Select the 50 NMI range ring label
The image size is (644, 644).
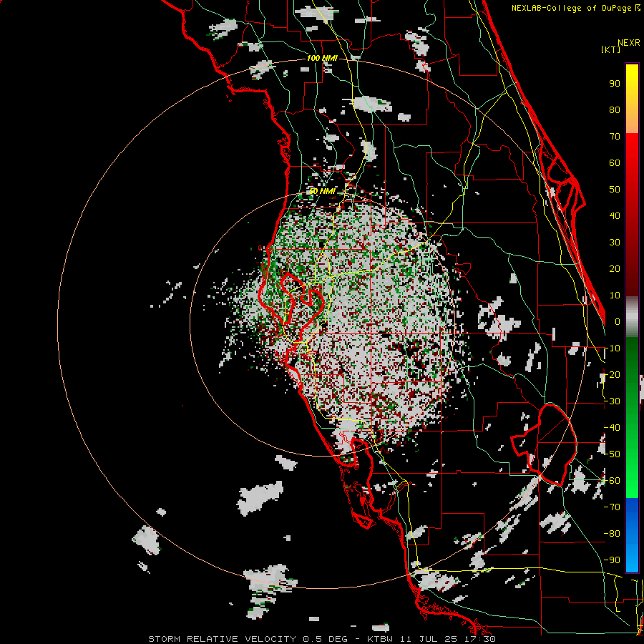[322, 191]
